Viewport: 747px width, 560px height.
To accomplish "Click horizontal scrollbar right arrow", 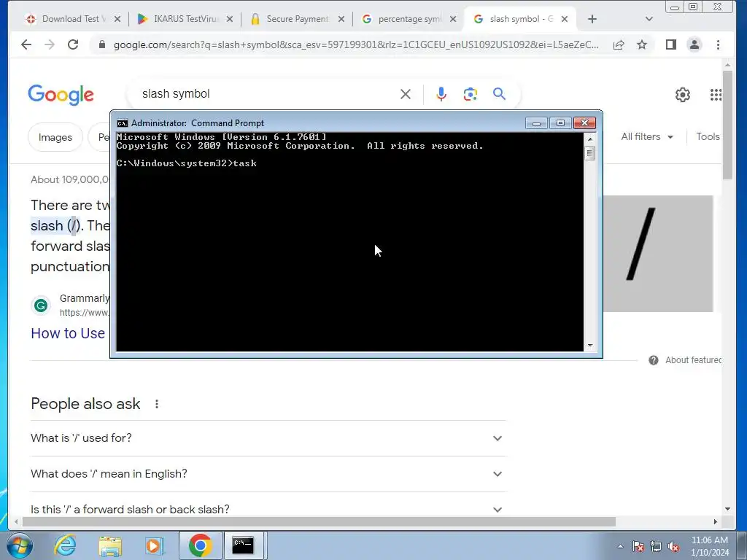I will [x=715, y=522].
